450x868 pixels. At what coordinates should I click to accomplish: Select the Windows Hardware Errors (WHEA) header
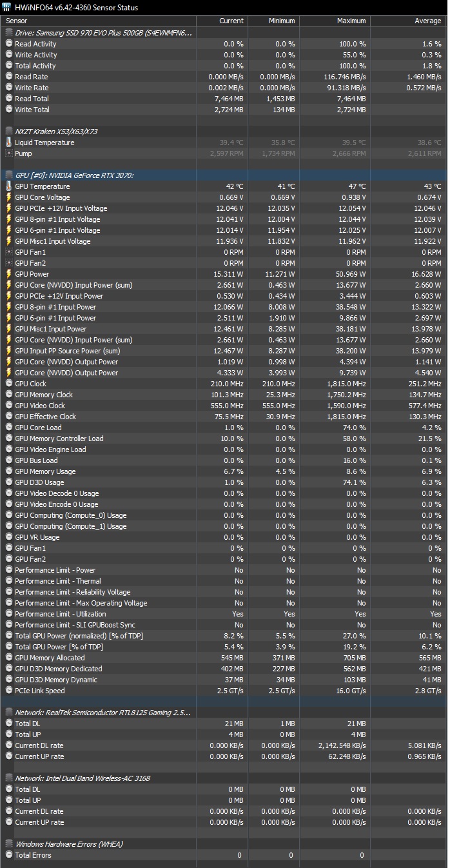click(224, 844)
